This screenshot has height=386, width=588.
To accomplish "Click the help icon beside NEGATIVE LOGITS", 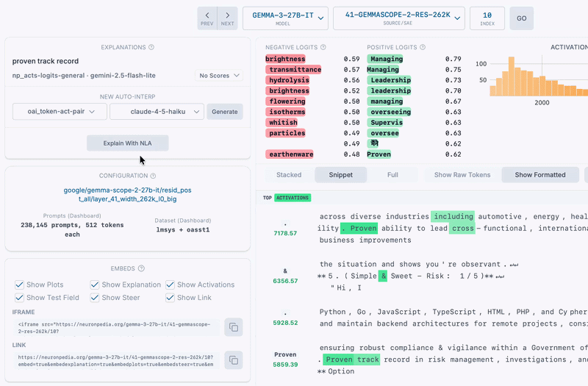I will pyautogui.click(x=323, y=47).
